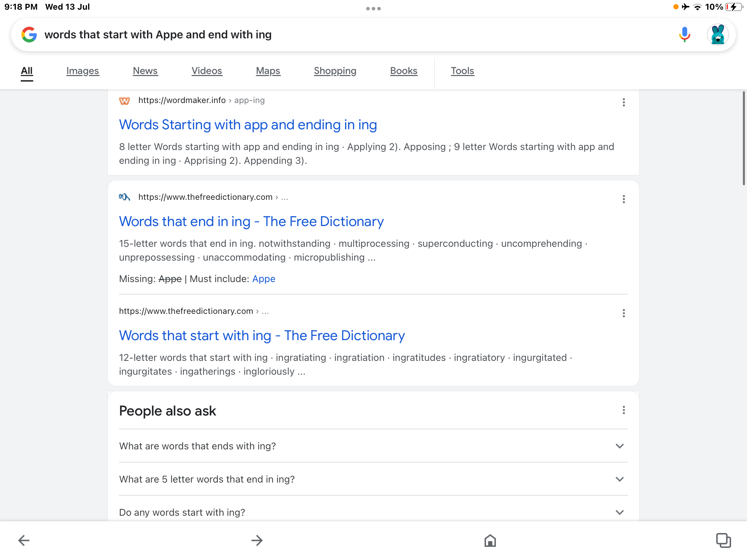Tap the home icon in bottom bar
This screenshot has width=747, height=560.
point(490,540)
